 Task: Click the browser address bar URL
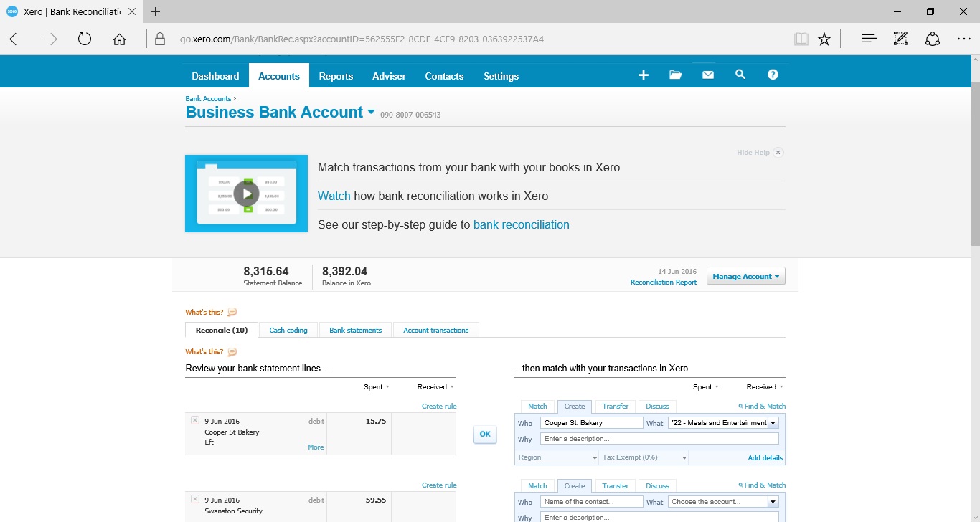pos(362,39)
